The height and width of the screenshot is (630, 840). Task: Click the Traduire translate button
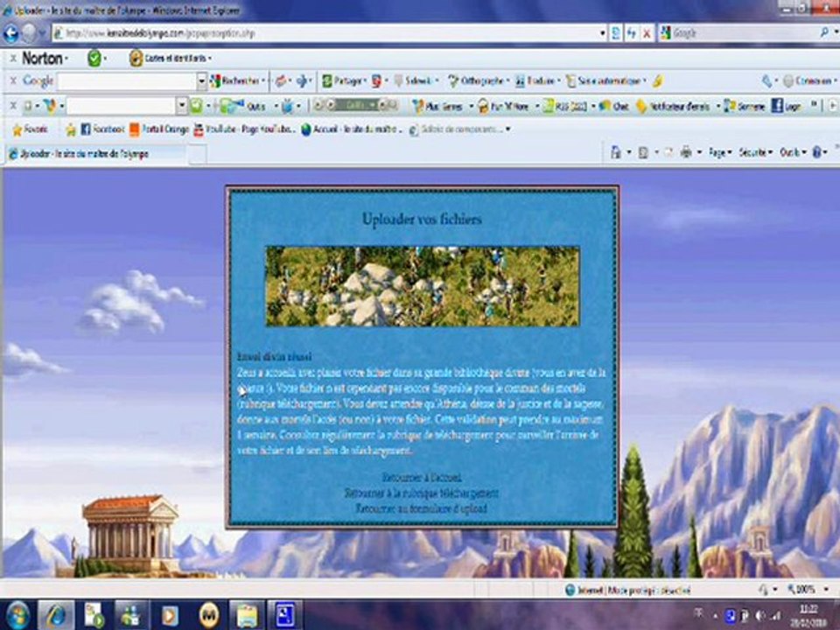(x=536, y=80)
